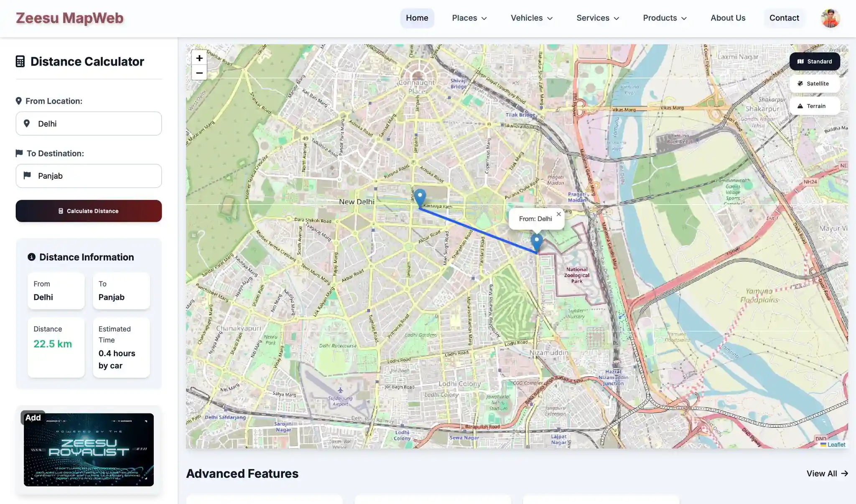Close the 'From: Delhi' popup
The image size is (856, 504).
point(558,214)
